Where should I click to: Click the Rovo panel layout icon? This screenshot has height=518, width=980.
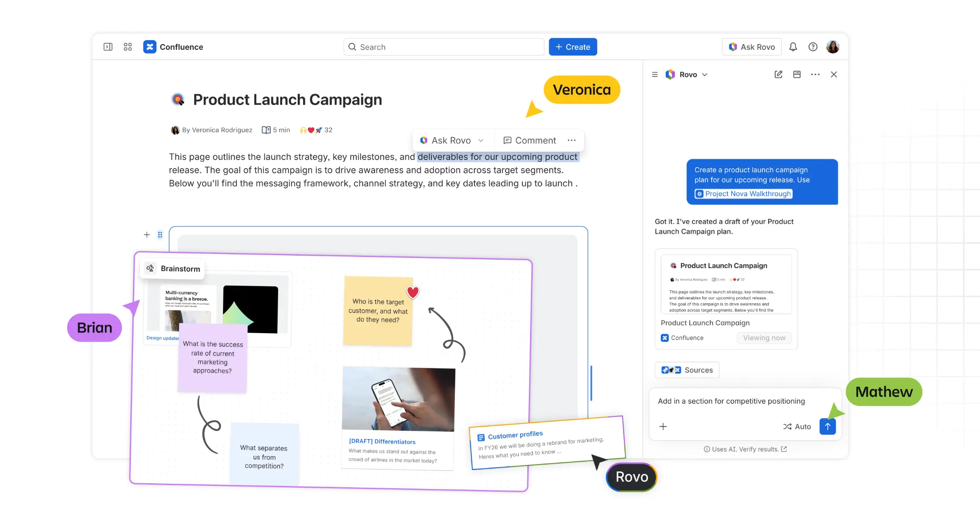coord(797,74)
